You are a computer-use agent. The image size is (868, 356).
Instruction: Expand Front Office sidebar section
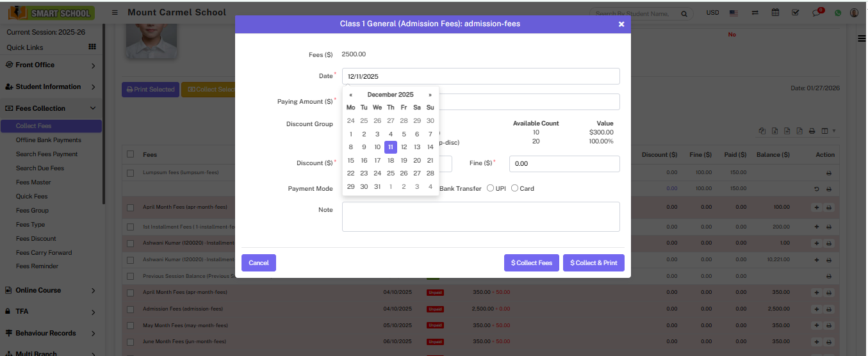51,65
